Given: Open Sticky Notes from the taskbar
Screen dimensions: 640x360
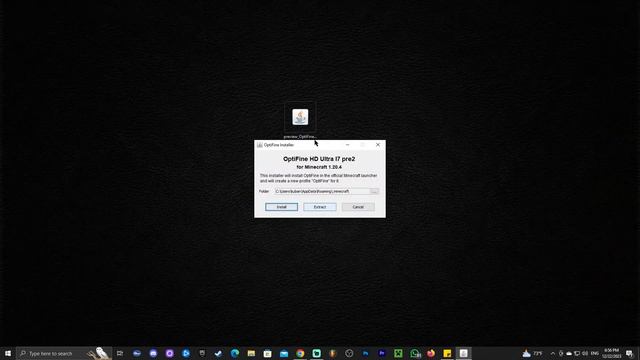Looking at the screenshot, I should tap(447, 353).
